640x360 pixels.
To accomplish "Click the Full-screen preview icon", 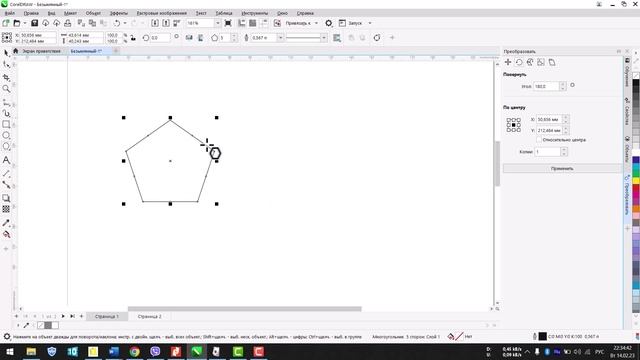I will [228, 23].
